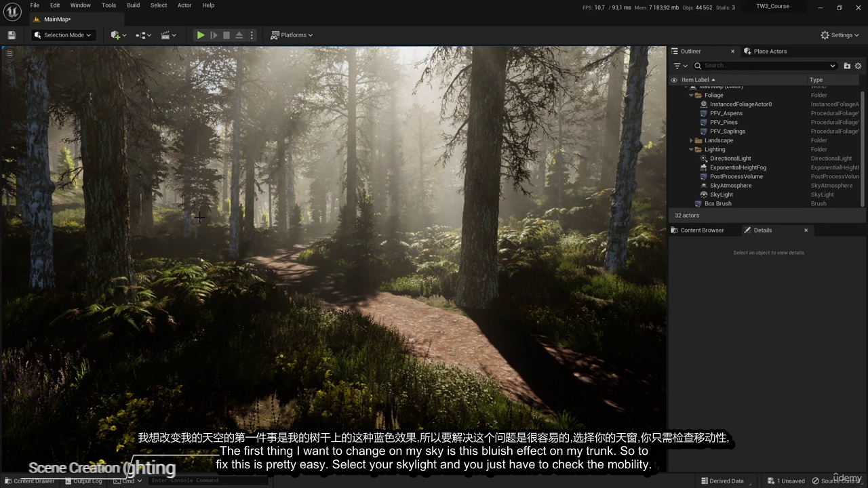868x488 pixels.
Task: Open the Outliner filter options dropdown
Action: coord(679,66)
